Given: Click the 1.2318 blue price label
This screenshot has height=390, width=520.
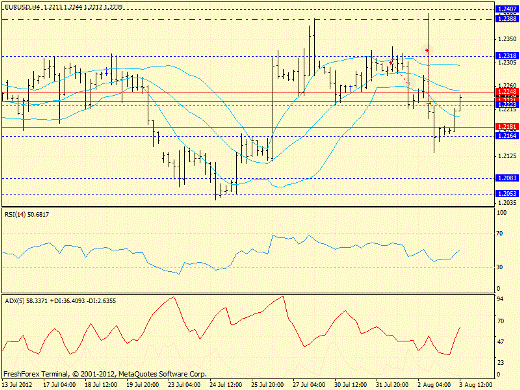Looking at the screenshot, I should (x=507, y=56).
